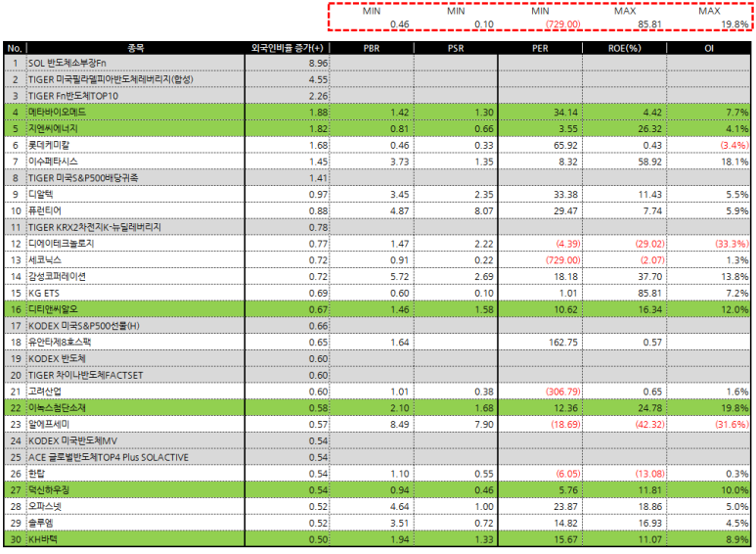Select the 'SOL 반도체소부장Fn' name cell
This screenshot has width=756, height=554.
[136, 63]
